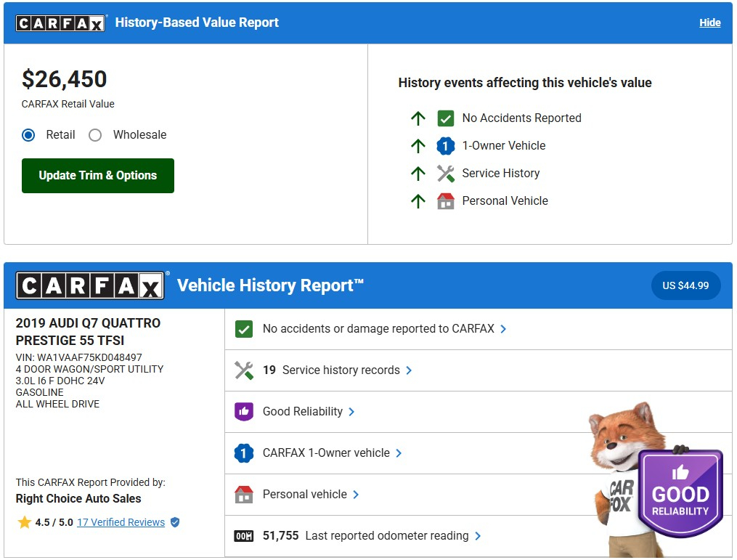This screenshot has width=737, height=560.
Task: Expand No accidents or damage reported chevron
Action: [504, 329]
